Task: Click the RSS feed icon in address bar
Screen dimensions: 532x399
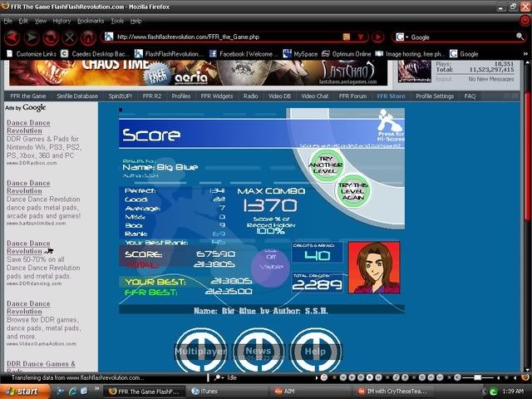Action: 347,37
